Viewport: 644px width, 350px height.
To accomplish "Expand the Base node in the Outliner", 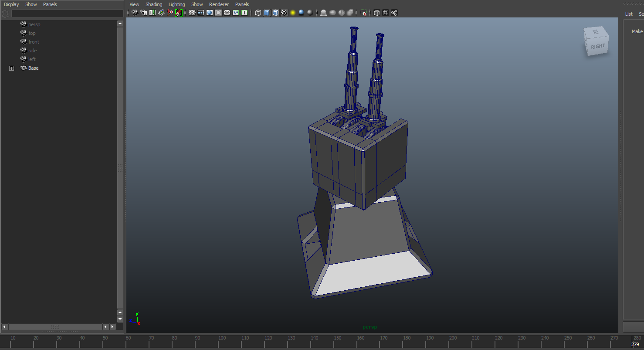I will click(11, 68).
